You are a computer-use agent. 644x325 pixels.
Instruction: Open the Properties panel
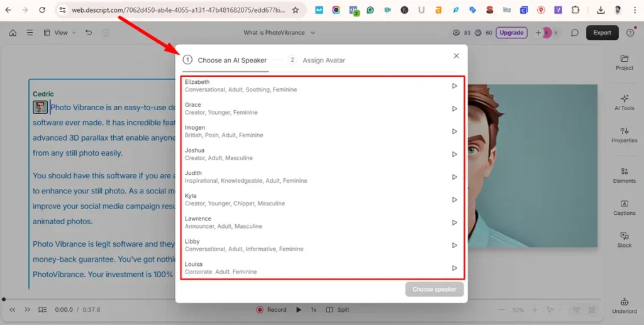pyautogui.click(x=624, y=135)
